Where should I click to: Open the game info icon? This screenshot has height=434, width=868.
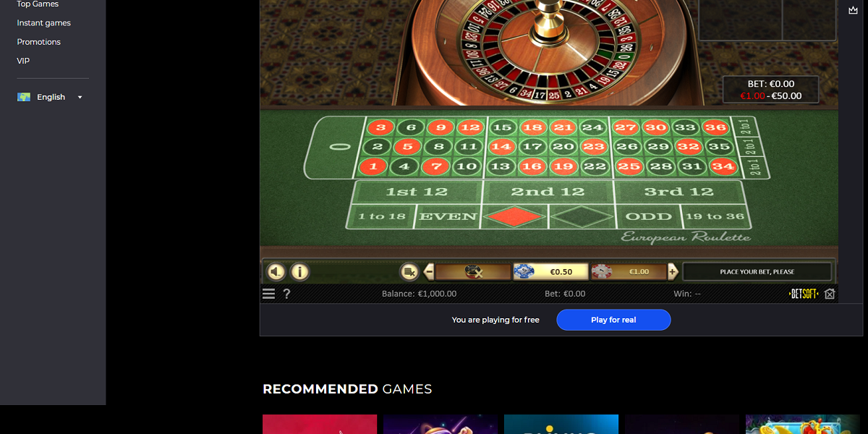(299, 272)
